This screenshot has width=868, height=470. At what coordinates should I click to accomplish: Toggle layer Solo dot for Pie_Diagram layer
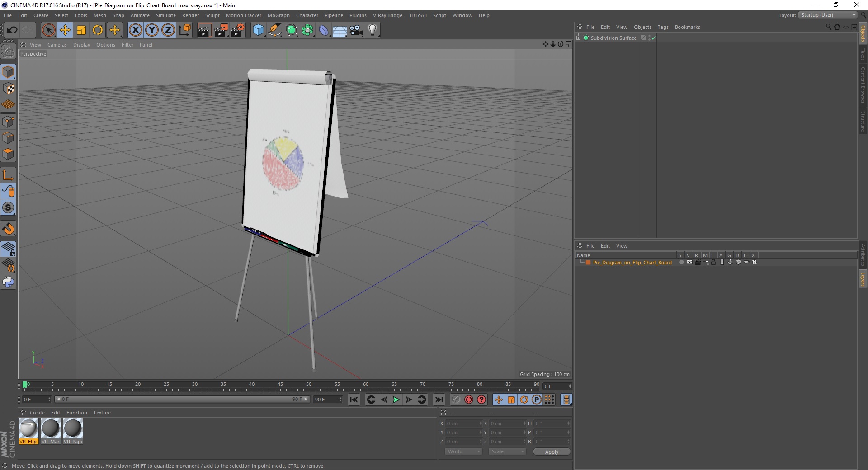point(681,262)
